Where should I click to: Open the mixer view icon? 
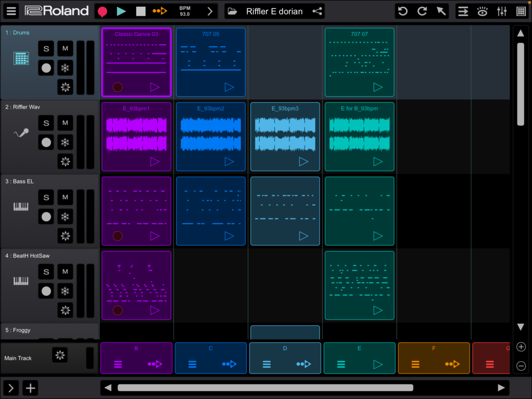[502, 11]
